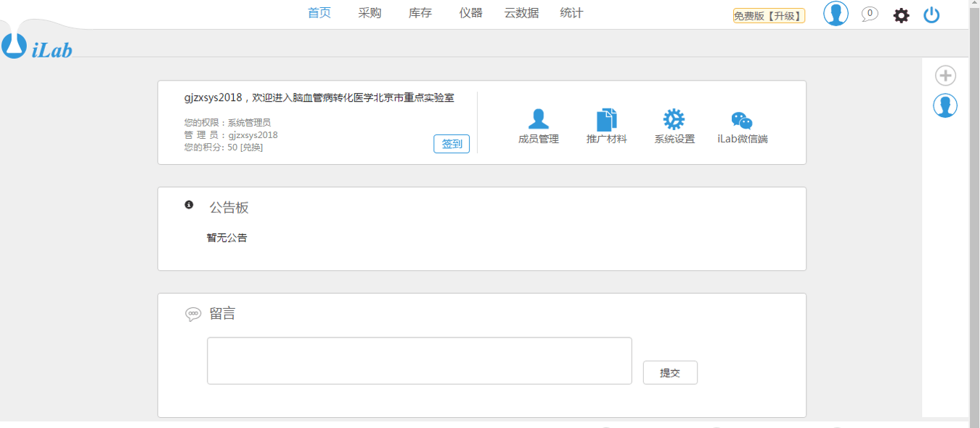Screen dimensions: 980x428
Task: Go to the 首页 tab
Action: coord(319,13)
